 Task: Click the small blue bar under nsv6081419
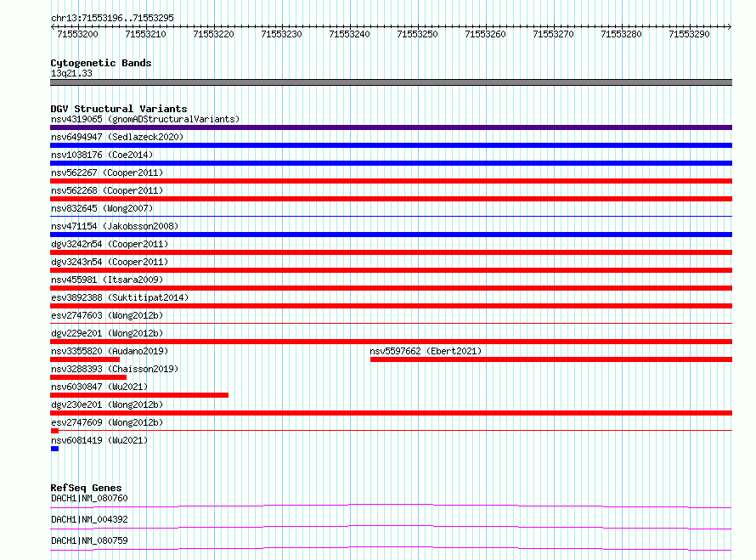[x=54, y=449]
